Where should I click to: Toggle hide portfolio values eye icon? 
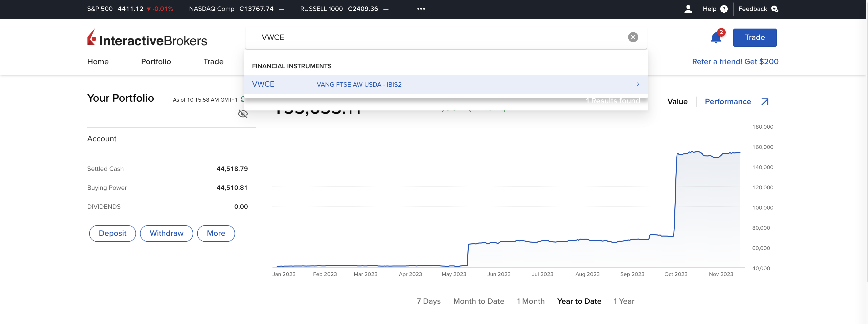pyautogui.click(x=243, y=114)
